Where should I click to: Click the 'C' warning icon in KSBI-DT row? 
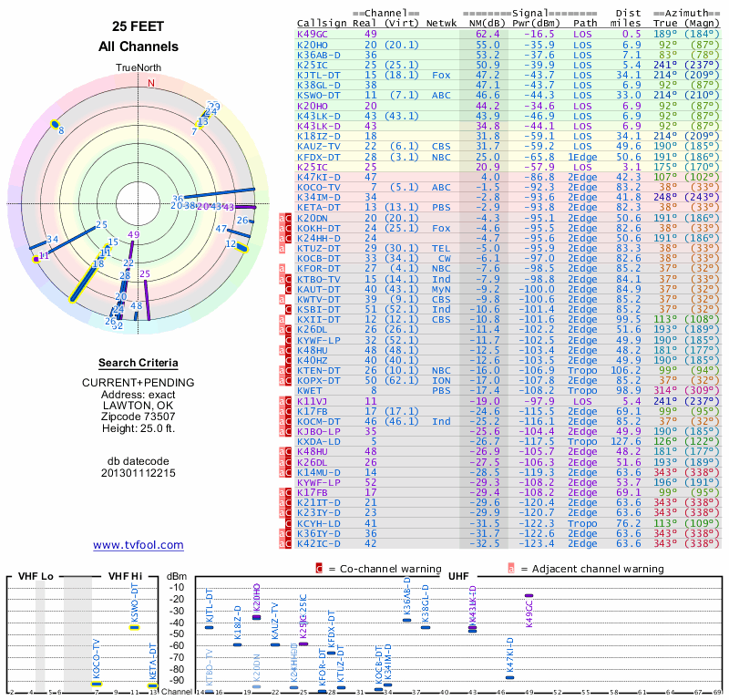pyautogui.click(x=288, y=309)
